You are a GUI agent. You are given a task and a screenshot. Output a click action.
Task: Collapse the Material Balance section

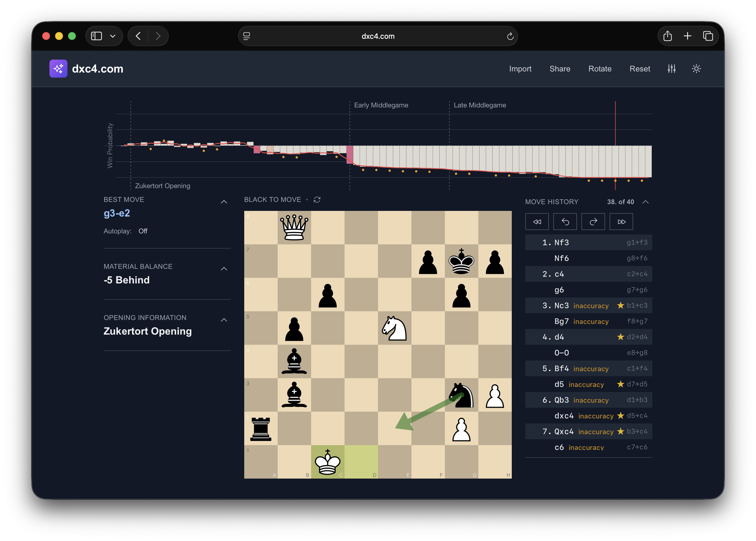[x=224, y=269]
